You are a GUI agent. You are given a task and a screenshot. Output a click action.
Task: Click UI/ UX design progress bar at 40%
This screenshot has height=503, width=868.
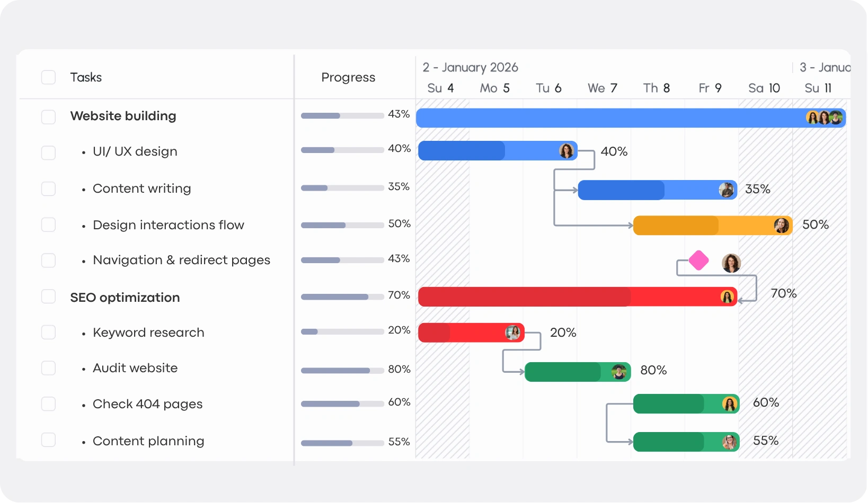[x=342, y=150]
